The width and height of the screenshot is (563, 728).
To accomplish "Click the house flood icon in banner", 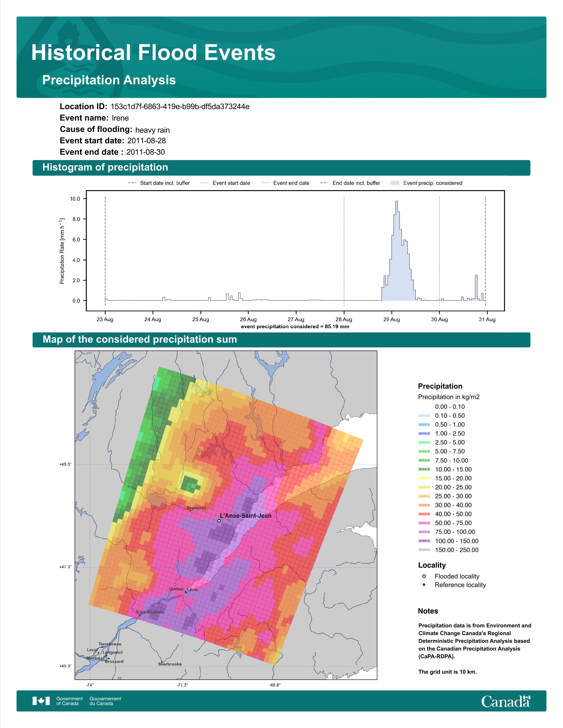I will (x=68, y=32).
